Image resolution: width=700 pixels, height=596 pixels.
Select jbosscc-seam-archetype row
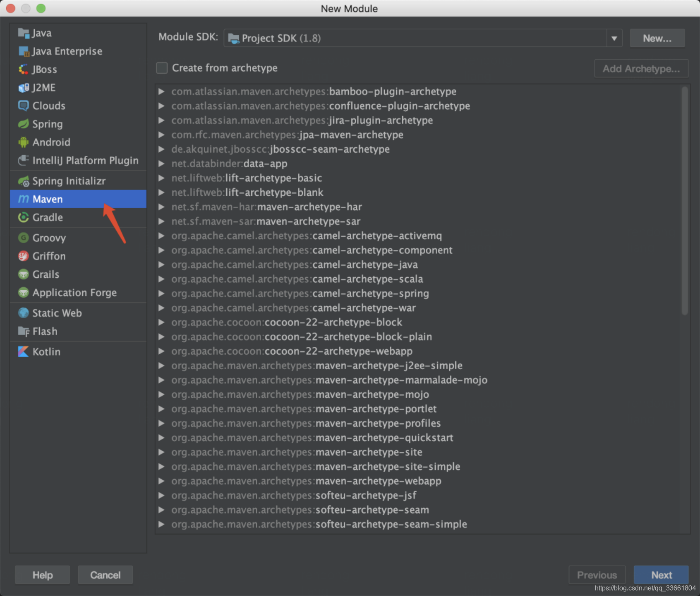pos(419,149)
